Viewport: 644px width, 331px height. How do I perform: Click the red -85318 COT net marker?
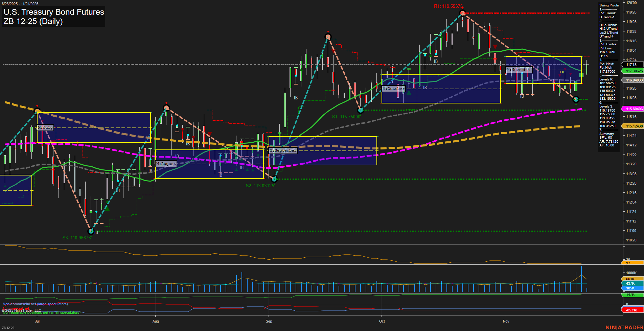631,309
